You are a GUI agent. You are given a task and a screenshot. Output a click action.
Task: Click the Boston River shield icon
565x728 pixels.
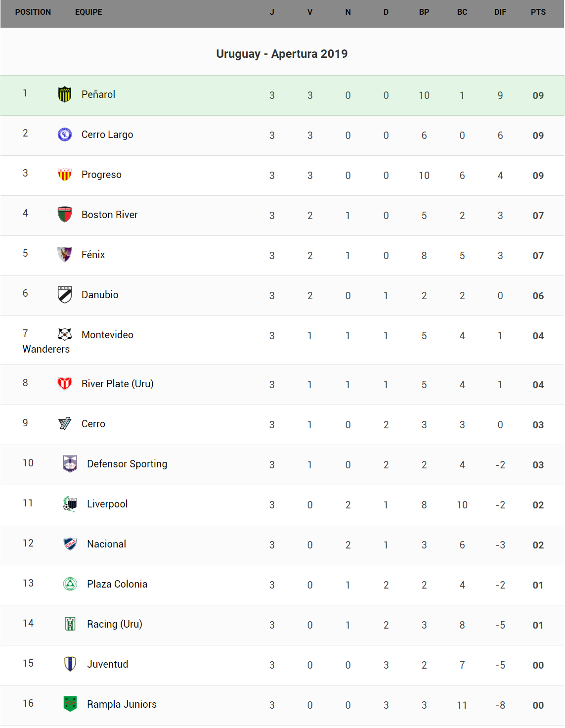click(x=65, y=214)
